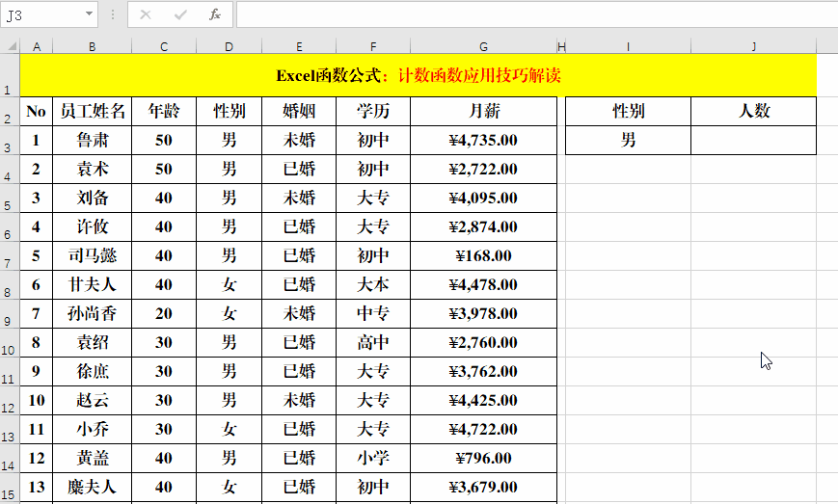This screenshot has height=504, width=838.
Task: Select column J header
Action: pyautogui.click(x=753, y=46)
